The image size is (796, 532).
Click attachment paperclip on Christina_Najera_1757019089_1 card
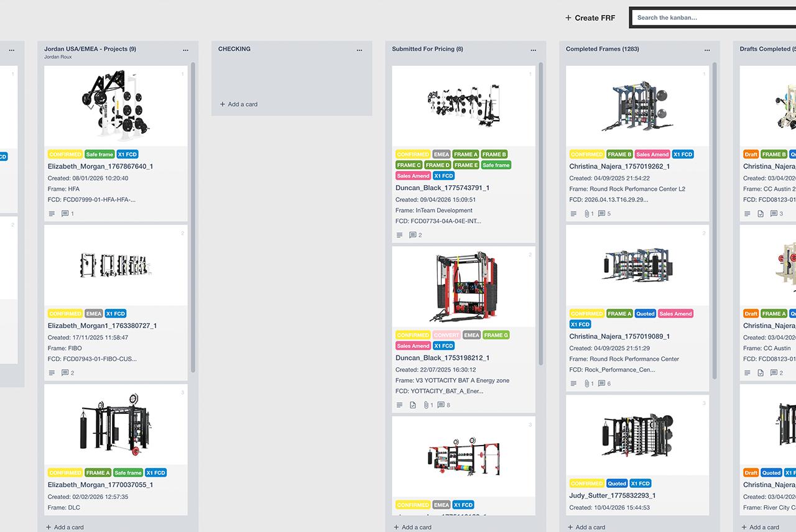click(x=586, y=383)
